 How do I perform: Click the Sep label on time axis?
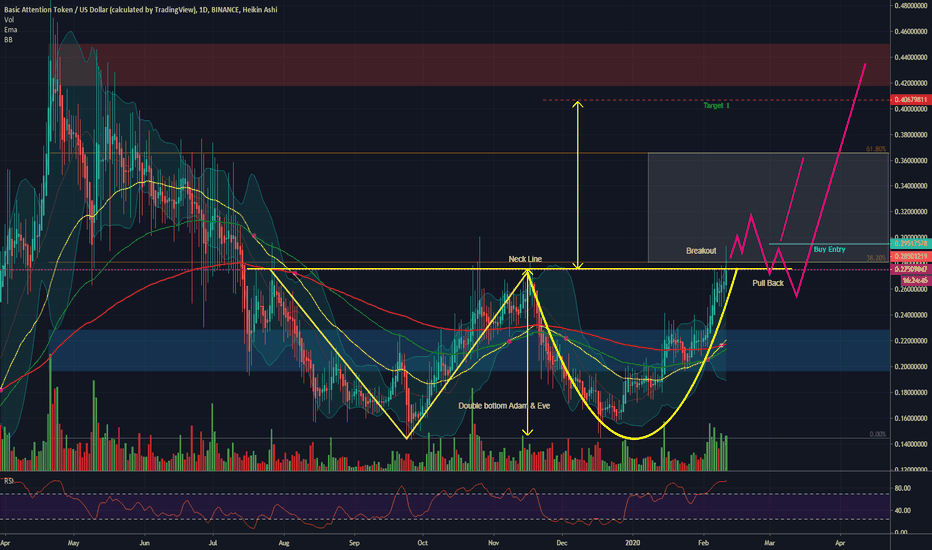click(354, 543)
